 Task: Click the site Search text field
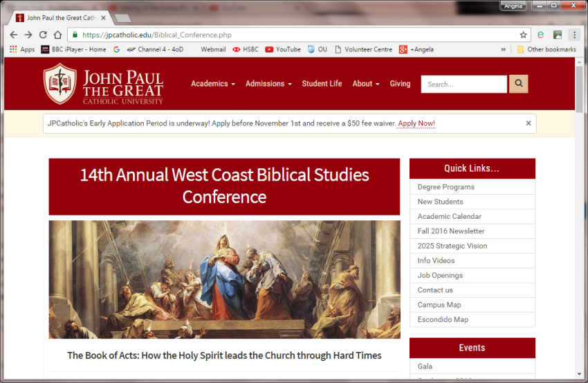[x=464, y=84]
